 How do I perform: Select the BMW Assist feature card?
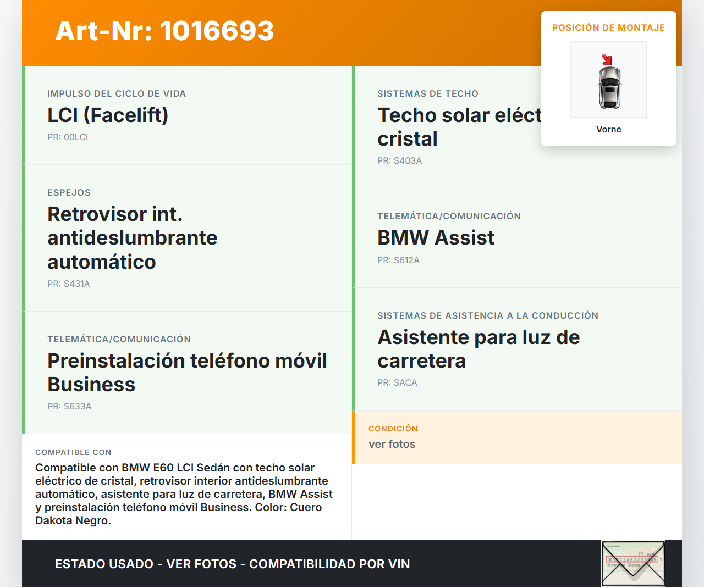point(517,238)
